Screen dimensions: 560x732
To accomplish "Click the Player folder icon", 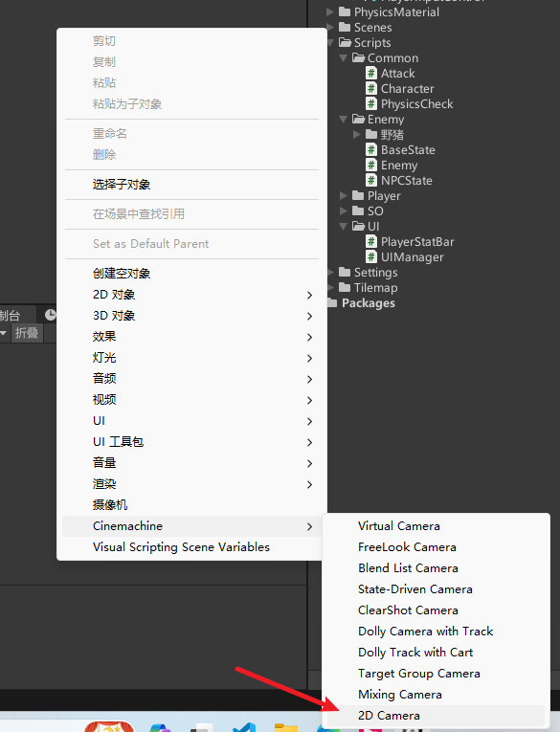I will point(358,195).
